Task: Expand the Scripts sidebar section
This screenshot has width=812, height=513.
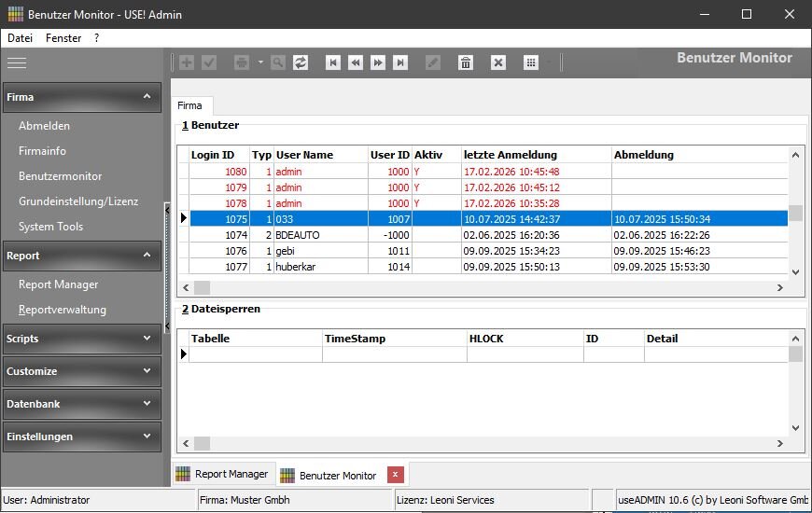Action: point(147,339)
